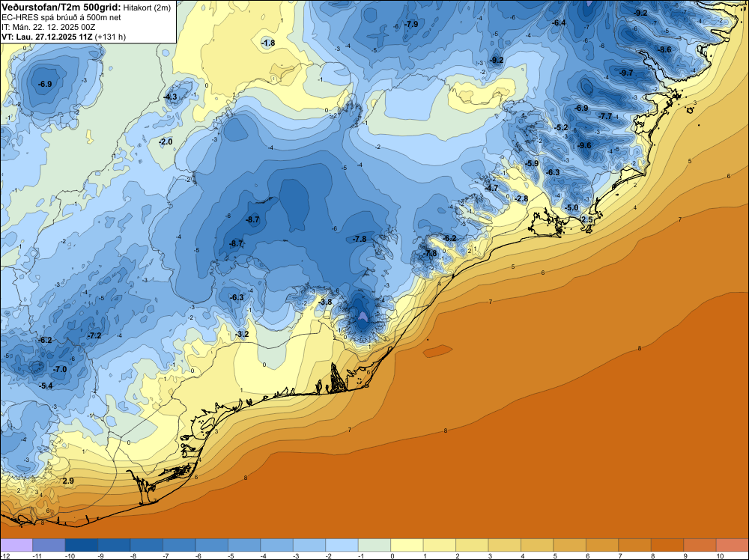Select legend swatch between -7 and -6
The width and height of the screenshot is (749, 560).
point(179,545)
